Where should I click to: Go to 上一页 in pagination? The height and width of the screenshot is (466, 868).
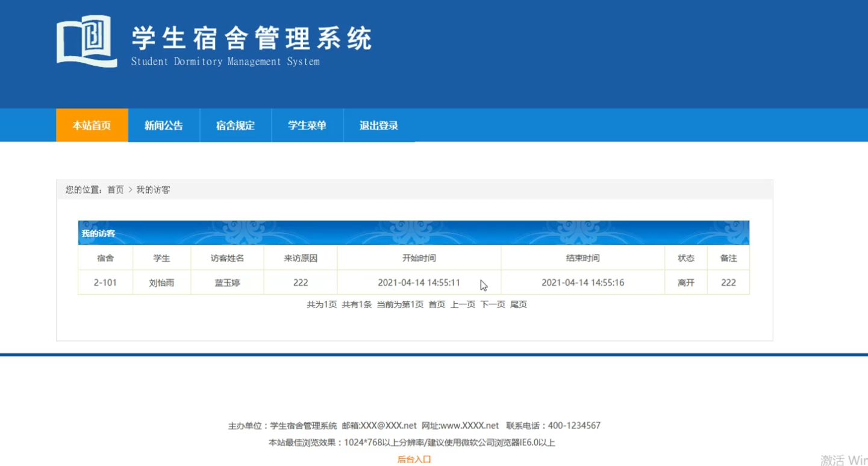463,304
